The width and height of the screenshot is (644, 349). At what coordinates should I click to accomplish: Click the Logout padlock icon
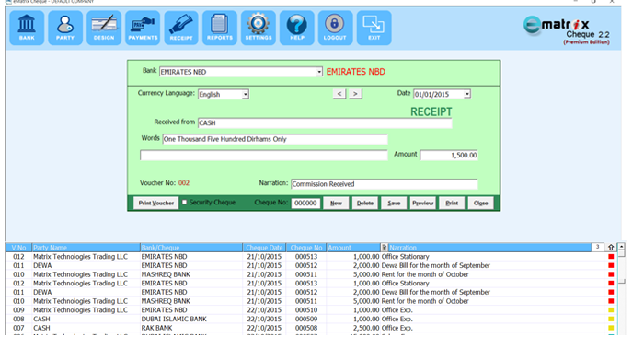tap(335, 28)
